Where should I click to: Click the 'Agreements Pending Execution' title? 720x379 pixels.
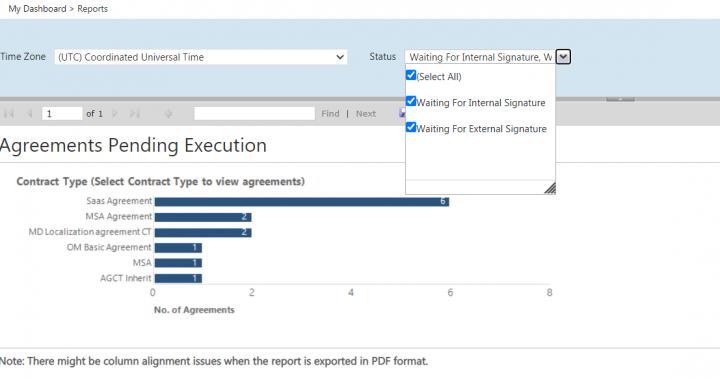tap(133, 145)
